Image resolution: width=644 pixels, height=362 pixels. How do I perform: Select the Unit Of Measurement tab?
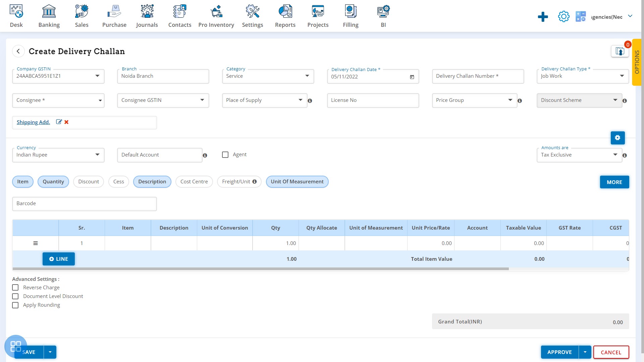pyautogui.click(x=297, y=181)
